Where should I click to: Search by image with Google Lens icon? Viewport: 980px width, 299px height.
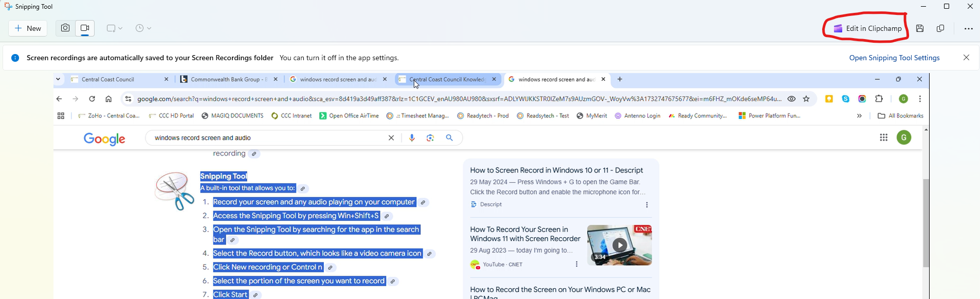pos(430,138)
